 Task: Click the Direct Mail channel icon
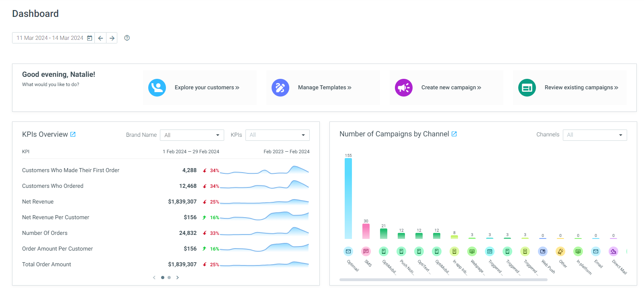click(x=613, y=251)
